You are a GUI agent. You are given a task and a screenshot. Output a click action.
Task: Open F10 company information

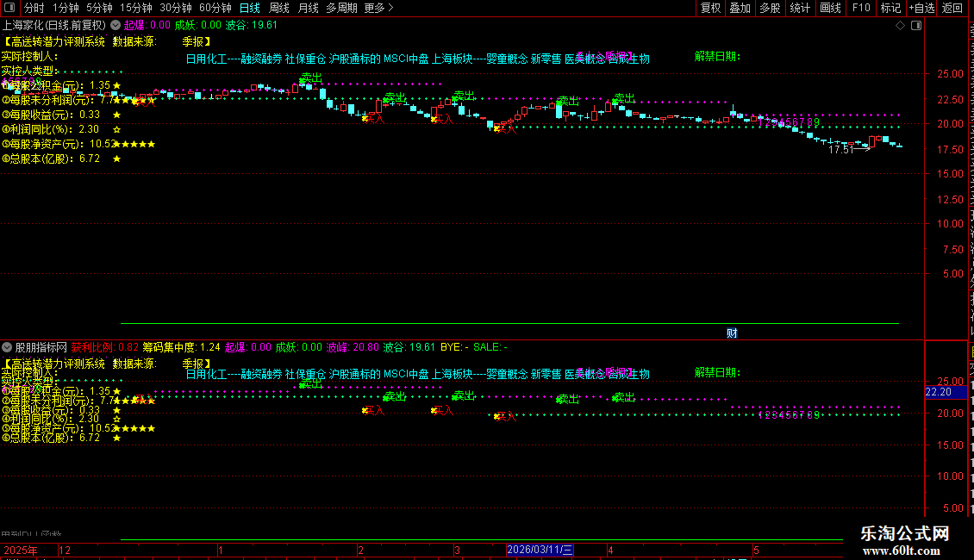click(x=861, y=8)
